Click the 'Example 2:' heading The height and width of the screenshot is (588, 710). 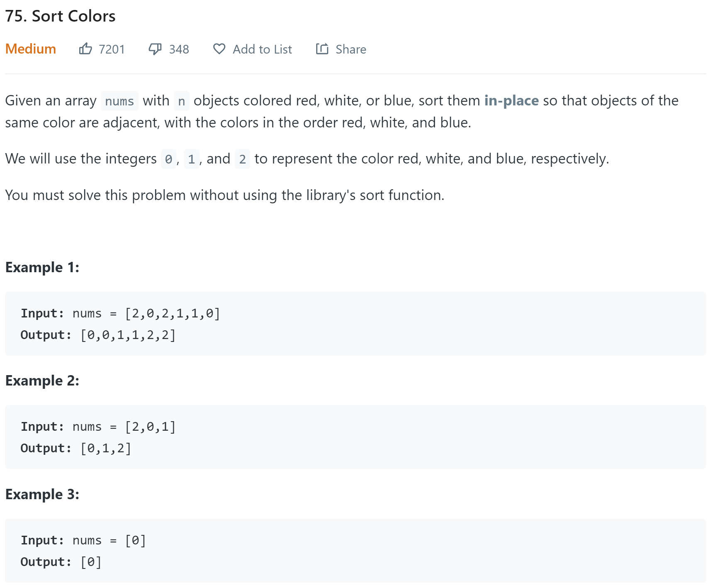coord(42,381)
